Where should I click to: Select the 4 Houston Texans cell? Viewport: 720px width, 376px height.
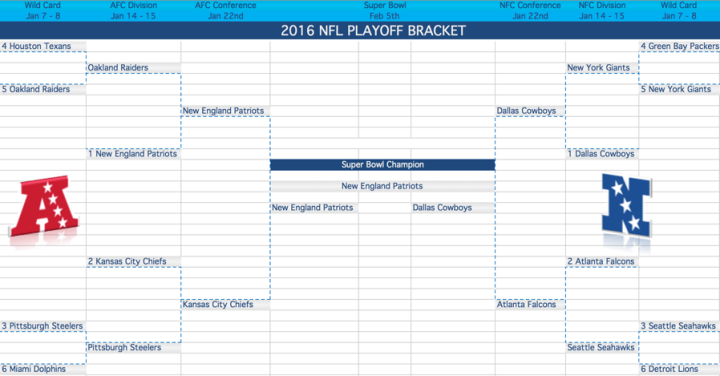43,46
